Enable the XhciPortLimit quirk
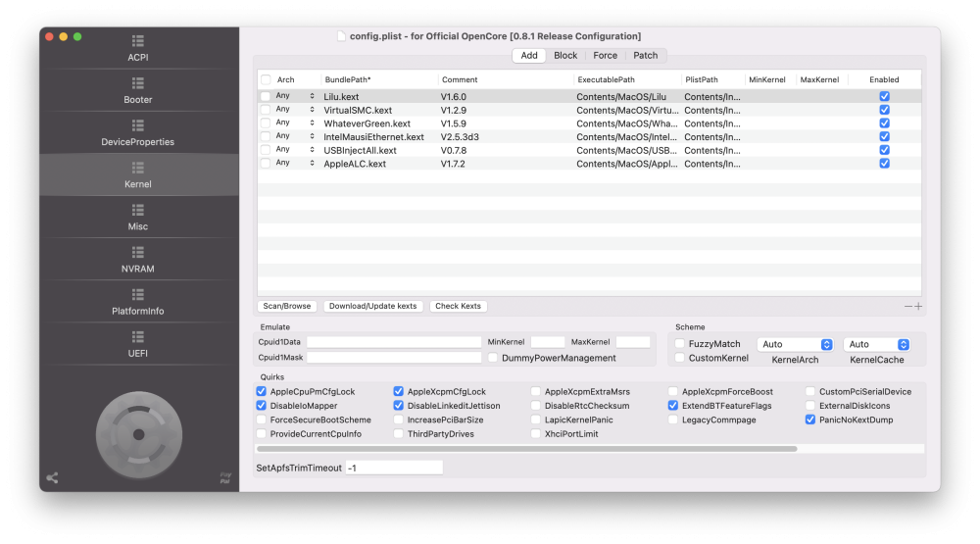Viewport: 980px width, 544px height. [536, 433]
